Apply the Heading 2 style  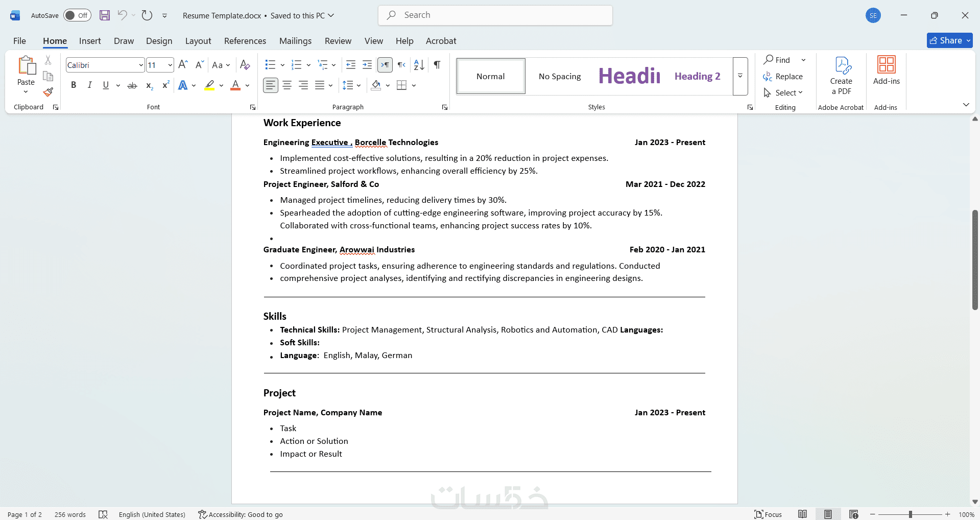(697, 76)
